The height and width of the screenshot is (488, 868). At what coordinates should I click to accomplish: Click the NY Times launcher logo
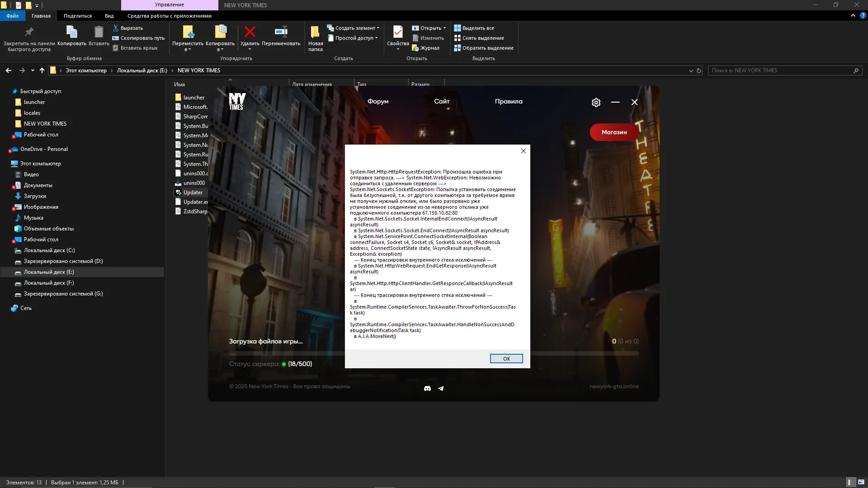click(237, 101)
